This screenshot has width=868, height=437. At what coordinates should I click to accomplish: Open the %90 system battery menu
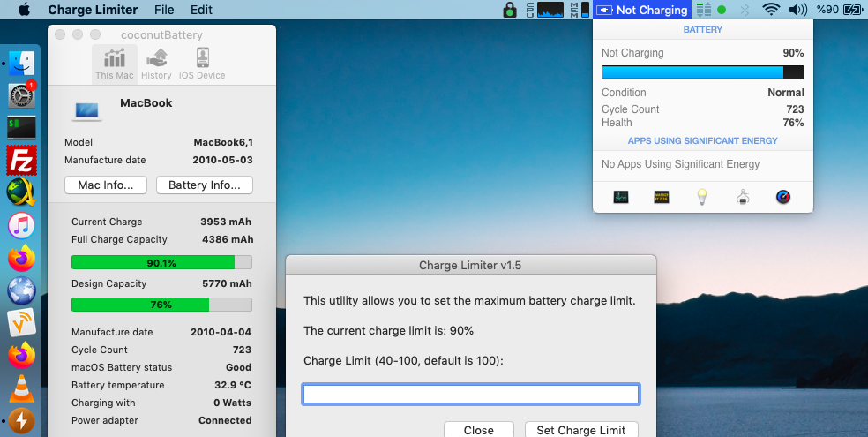tap(839, 10)
